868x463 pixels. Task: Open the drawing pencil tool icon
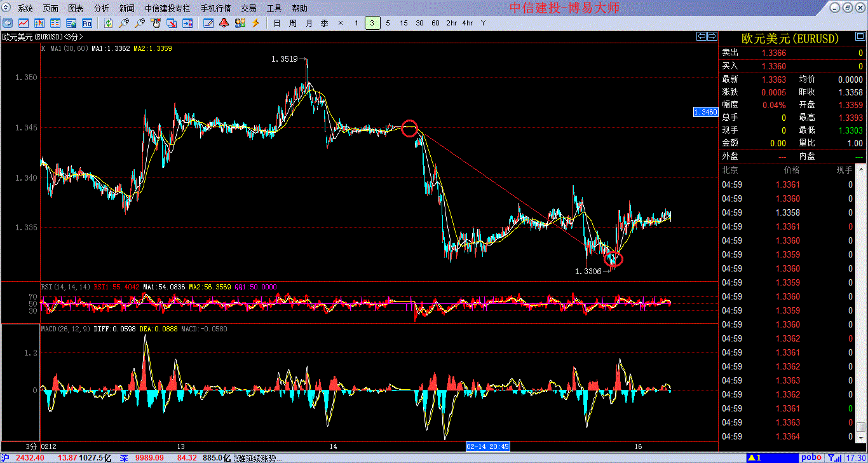[x=208, y=23]
